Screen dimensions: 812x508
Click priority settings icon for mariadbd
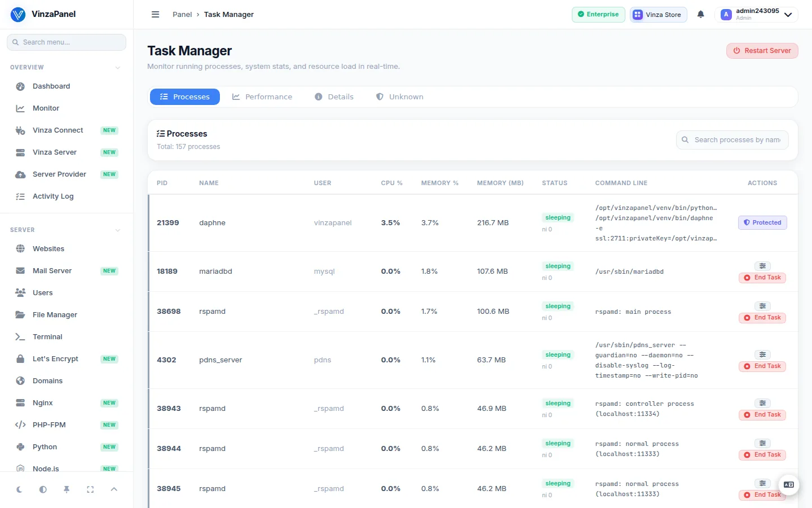click(x=762, y=266)
